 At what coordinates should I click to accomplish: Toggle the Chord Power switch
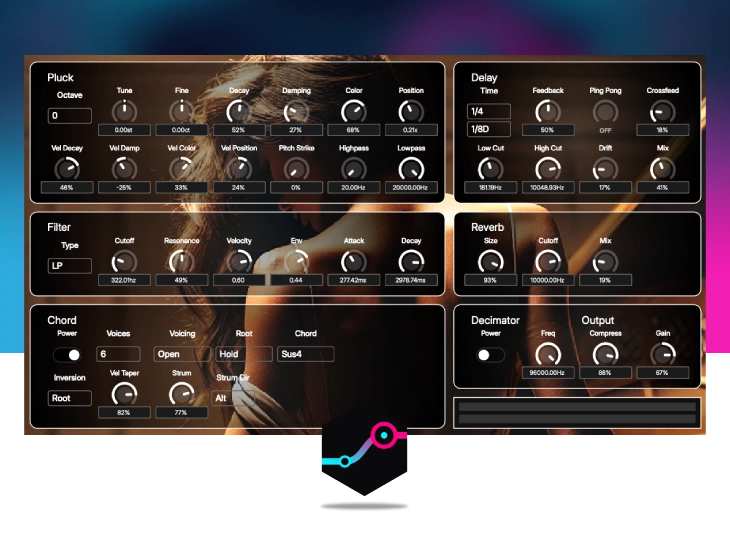(67, 355)
